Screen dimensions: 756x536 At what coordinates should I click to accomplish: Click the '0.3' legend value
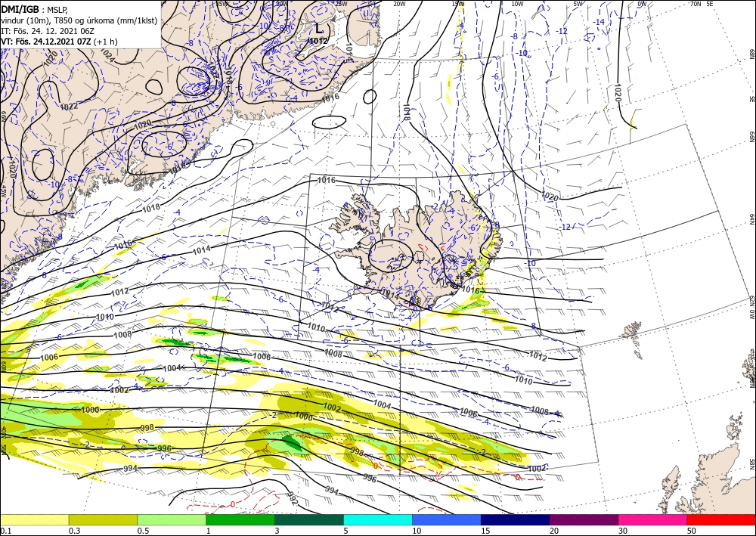click(74, 531)
